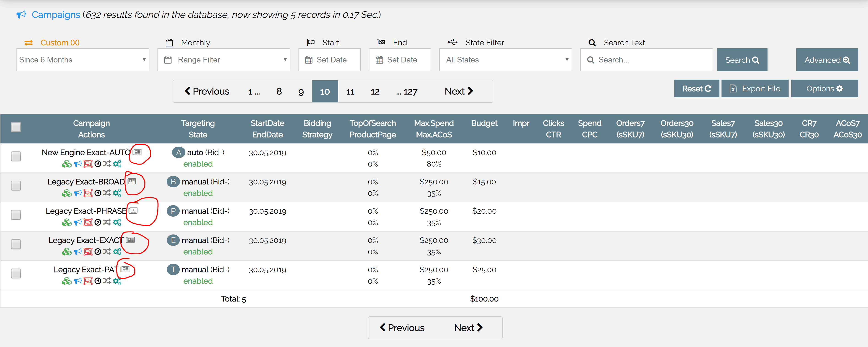This screenshot has height=347, width=868.
Task: Open the Advanced search button
Action: [x=827, y=60]
